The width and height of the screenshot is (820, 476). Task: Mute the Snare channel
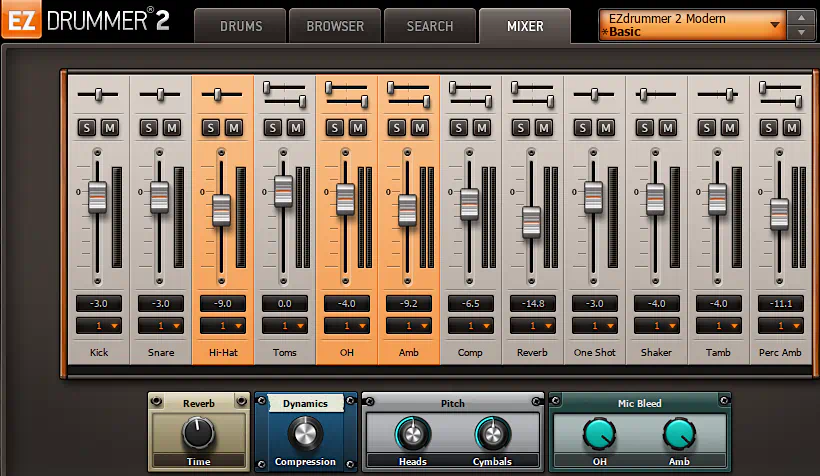tap(172, 128)
